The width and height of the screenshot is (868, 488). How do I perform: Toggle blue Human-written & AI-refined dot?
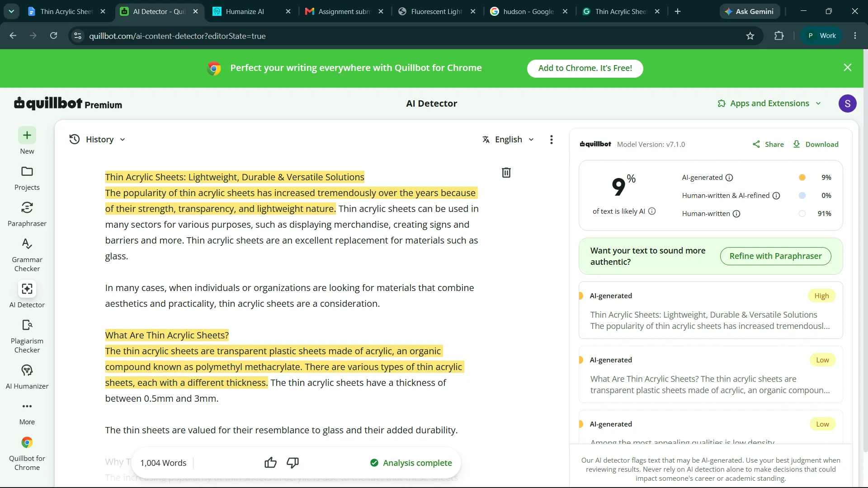pos(802,196)
